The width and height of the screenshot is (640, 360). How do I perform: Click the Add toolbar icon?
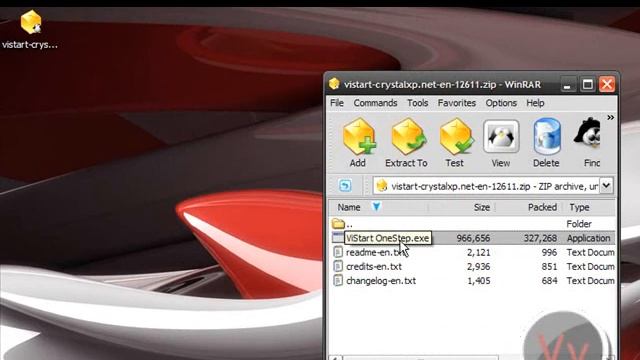(358, 143)
